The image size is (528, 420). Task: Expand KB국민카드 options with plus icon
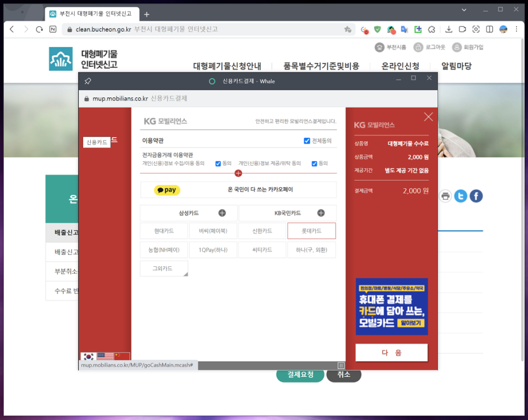(321, 213)
